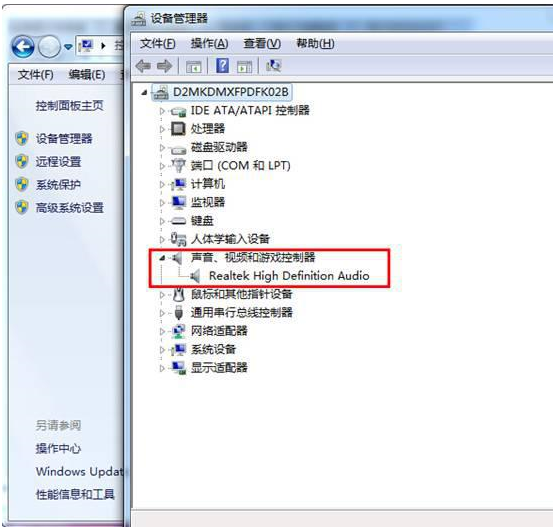Screen dimensions: 553x527
Task: Expand the IDE ATA/ATAPI 控制器 node
Action: tap(162, 111)
